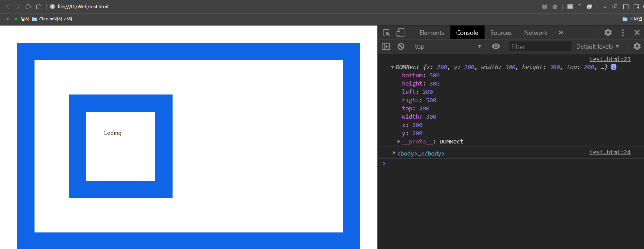Expand the <body> element node
Viewport: 644px width, 249px height.
pyautogui.click(x=394, y=153)
